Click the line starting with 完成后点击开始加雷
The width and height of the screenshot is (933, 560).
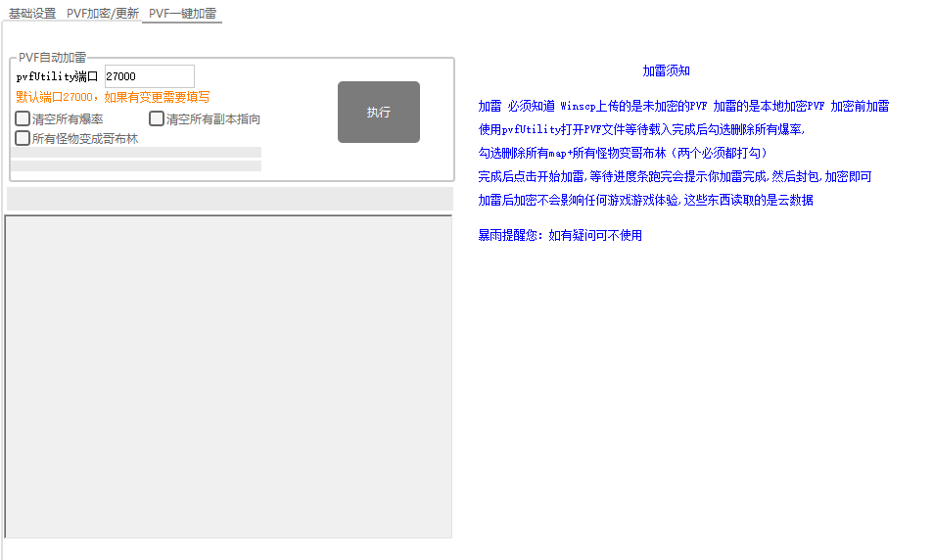click(674, 177)
